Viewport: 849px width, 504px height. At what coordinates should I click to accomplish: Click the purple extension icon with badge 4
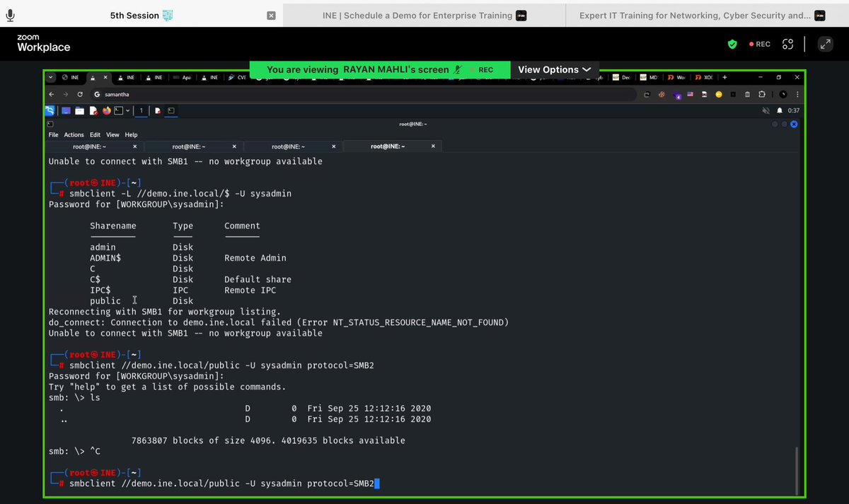click(676, 95)
